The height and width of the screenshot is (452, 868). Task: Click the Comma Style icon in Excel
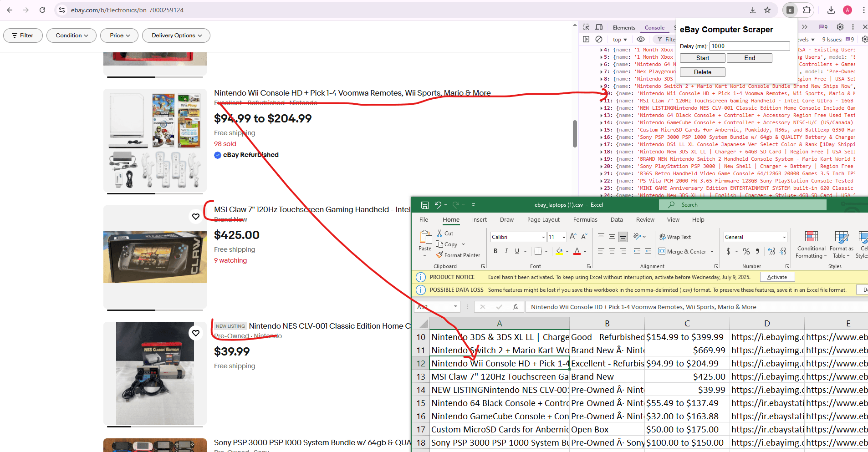[757, 251]
